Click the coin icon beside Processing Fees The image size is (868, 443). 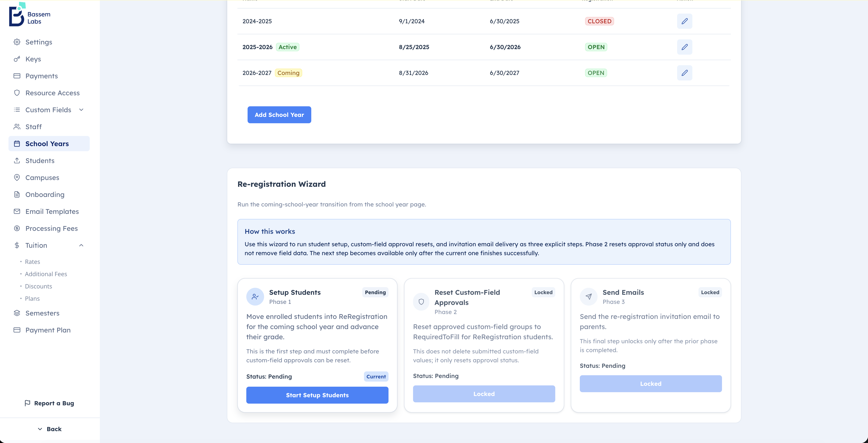point(17,228)
